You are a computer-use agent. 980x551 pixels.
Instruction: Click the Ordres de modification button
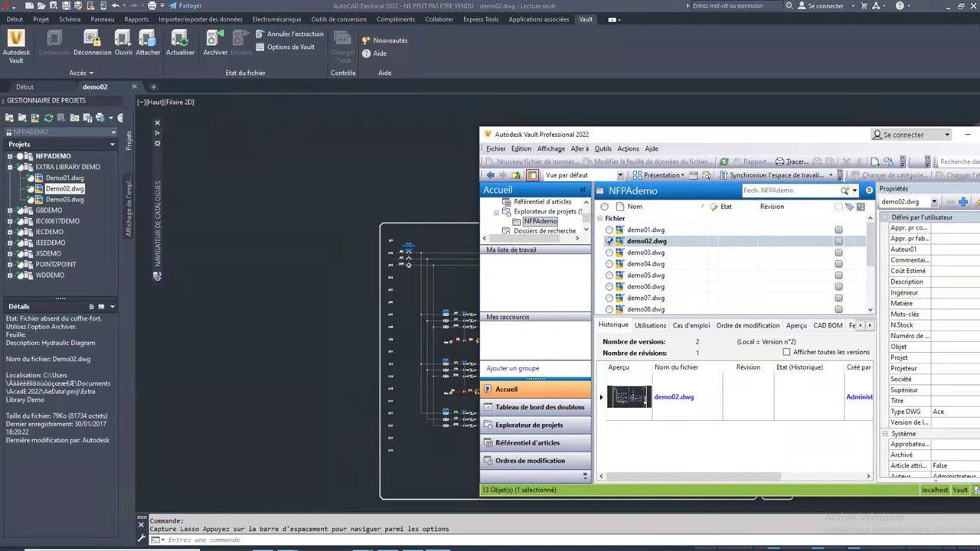coord(536,461)
